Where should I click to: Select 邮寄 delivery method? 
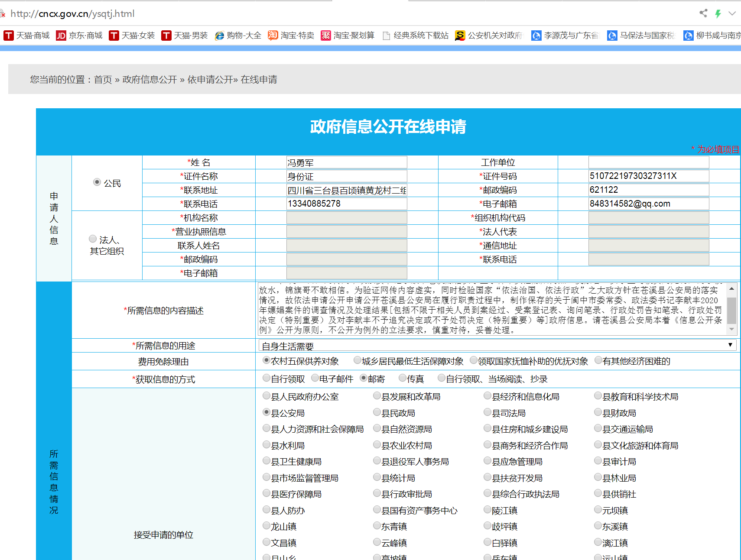(364, 378)
